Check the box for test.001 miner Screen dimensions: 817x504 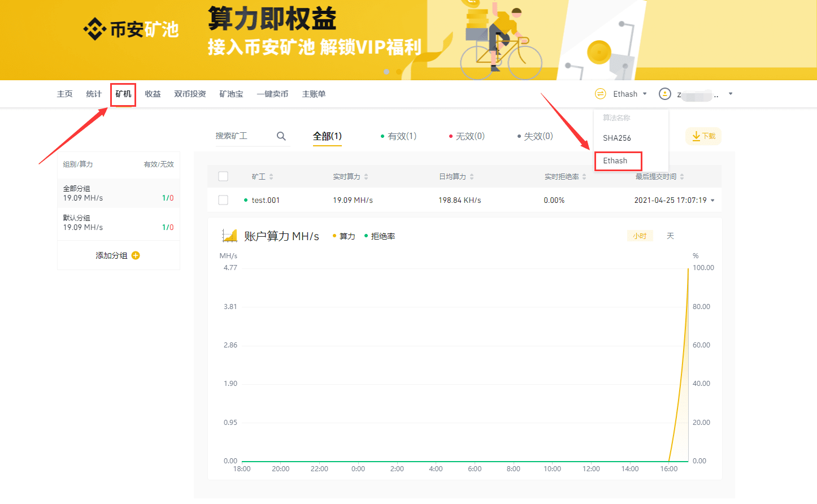[223, 200]
